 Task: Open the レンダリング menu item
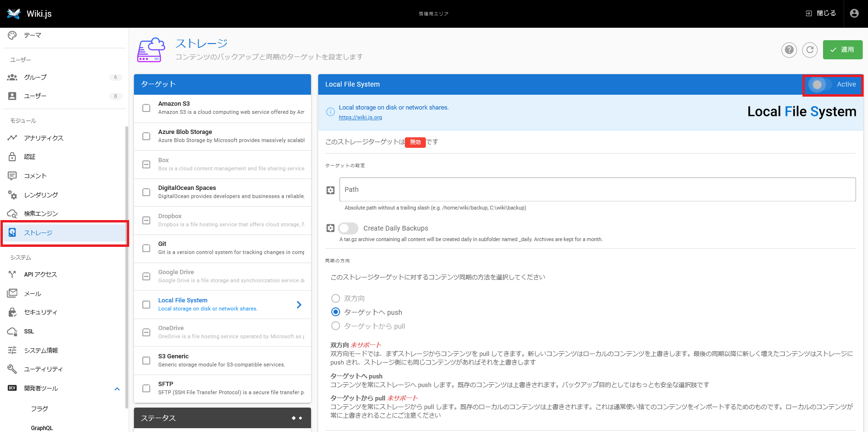(65, 195)
